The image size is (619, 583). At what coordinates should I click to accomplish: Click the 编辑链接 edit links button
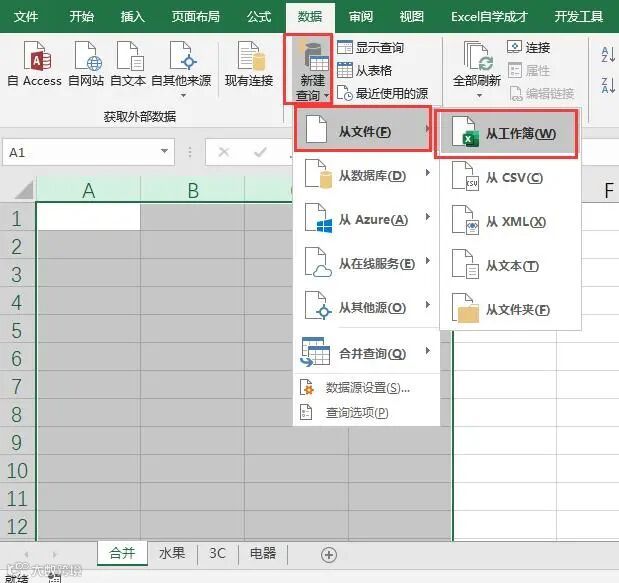(x=542, y=94)
